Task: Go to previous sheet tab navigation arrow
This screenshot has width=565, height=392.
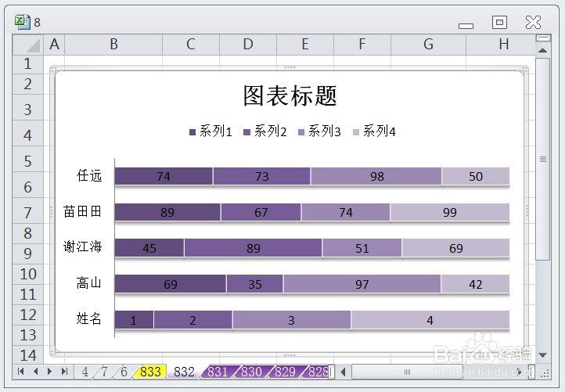Action: pyautogui.click(x=35, y=372)
